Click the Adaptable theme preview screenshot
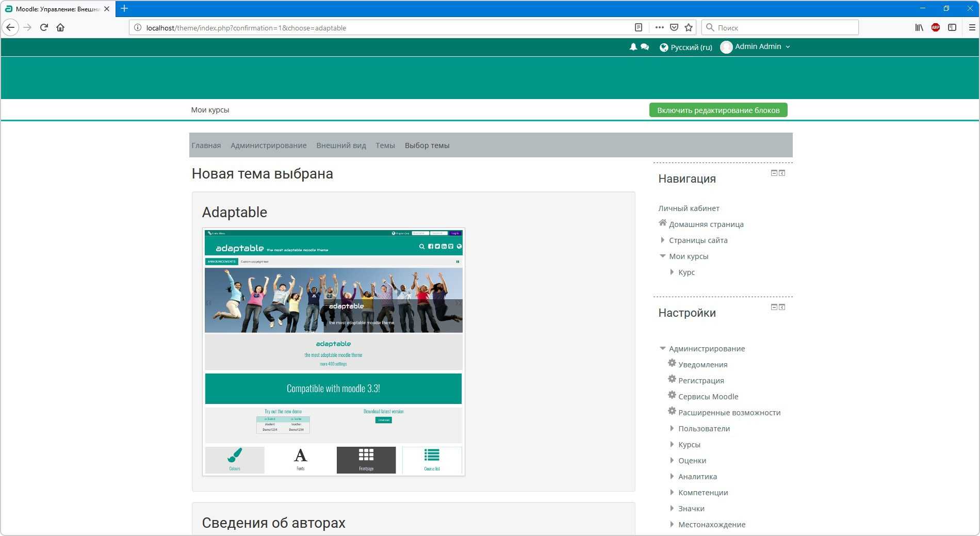This screenshot has height=536, width=980. [x=334, y=352]
